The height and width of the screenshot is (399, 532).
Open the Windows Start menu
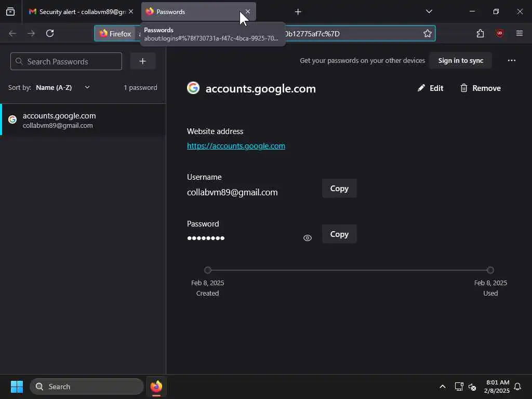click(17, 387)
